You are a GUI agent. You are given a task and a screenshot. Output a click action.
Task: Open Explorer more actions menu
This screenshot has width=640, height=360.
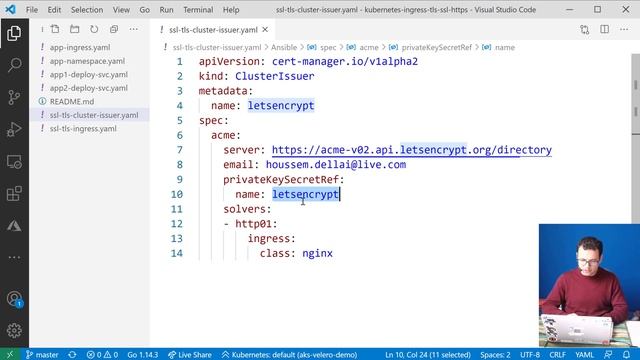[x=133, y=29]
